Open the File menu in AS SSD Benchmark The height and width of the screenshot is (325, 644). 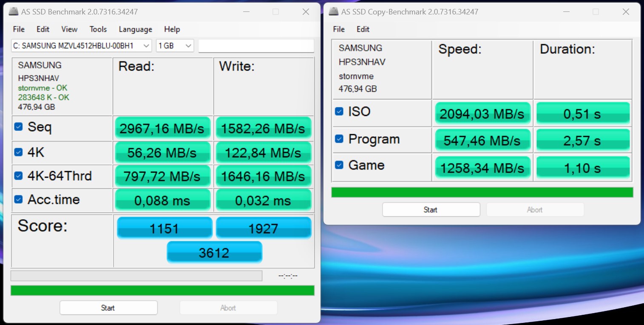click(19, 29)
